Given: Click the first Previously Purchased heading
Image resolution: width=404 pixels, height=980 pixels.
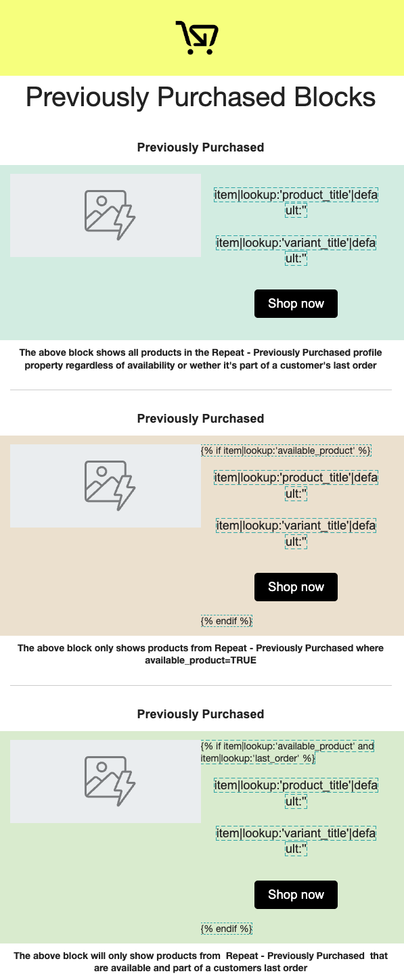Looking at the screenshot, I should [x=200, y=147].
